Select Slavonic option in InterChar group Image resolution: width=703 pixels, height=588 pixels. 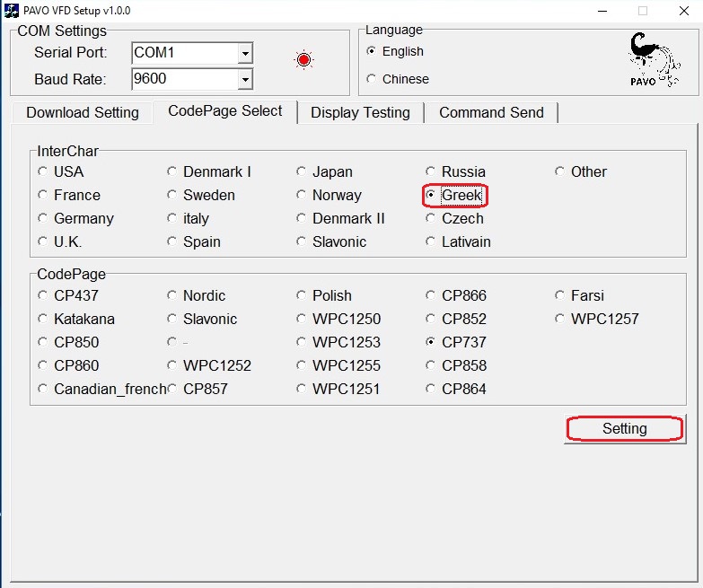click(x=331, y=241)
